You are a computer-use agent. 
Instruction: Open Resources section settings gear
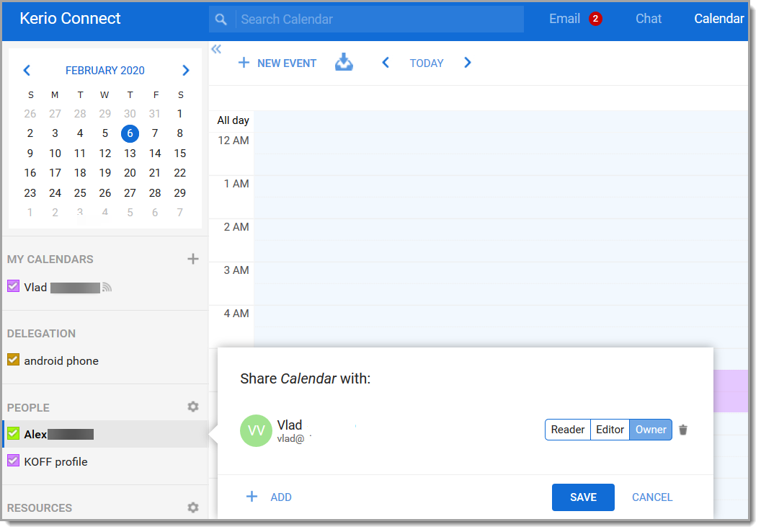193,507
